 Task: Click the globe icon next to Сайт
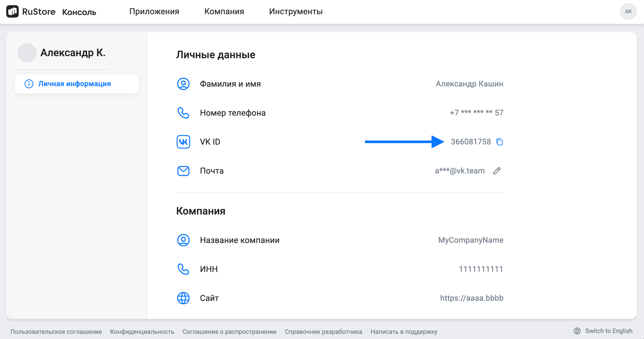183,298
